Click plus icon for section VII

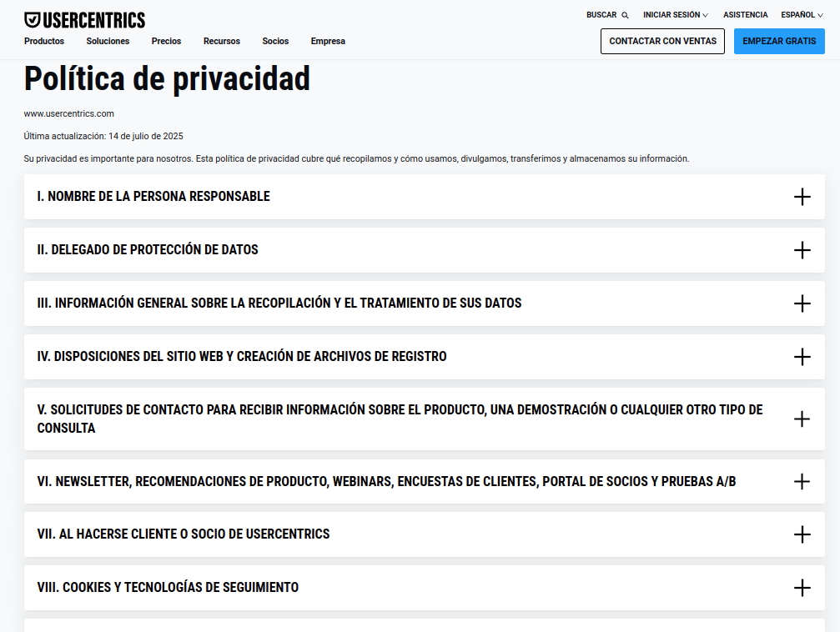[802, 534]
